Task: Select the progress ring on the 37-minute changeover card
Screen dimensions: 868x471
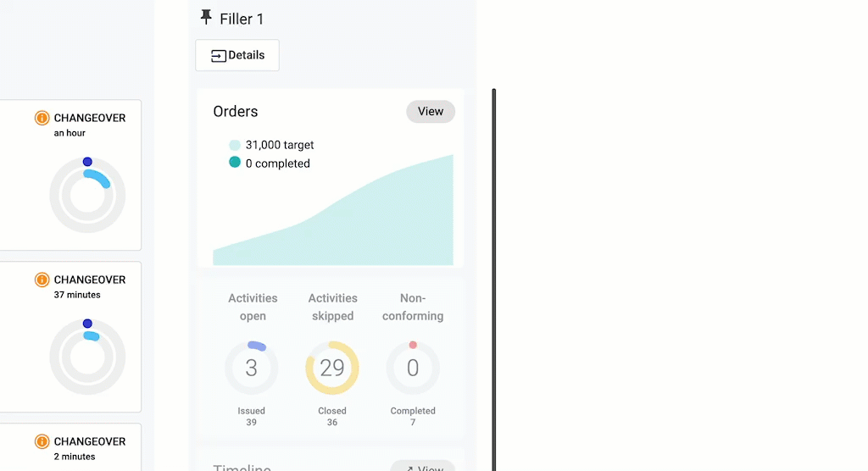Action: tap(87, 357)
